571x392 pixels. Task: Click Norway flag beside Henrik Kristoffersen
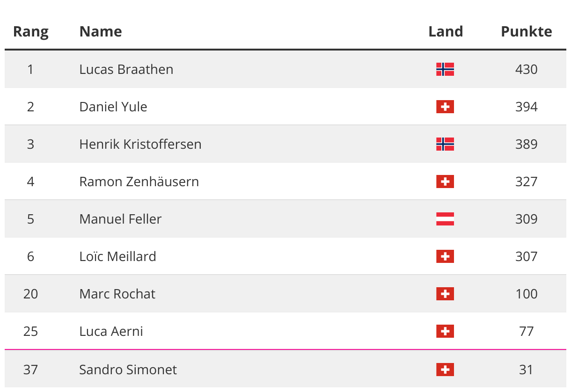click(445, 144)
